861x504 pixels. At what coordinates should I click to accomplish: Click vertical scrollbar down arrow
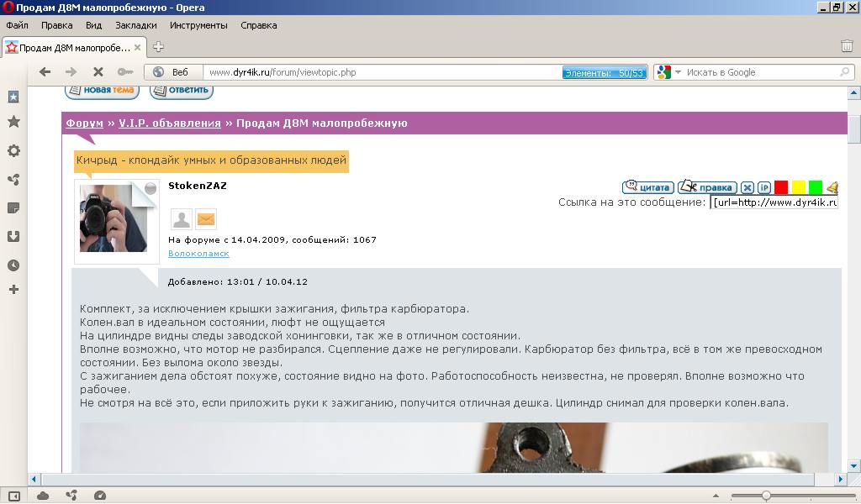854,466
